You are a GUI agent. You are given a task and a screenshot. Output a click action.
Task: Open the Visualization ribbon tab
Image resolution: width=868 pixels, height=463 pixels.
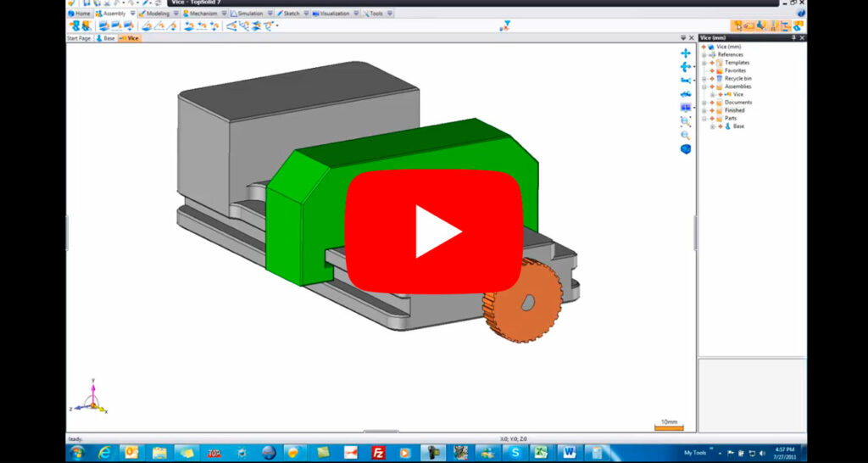pos(331,14)
